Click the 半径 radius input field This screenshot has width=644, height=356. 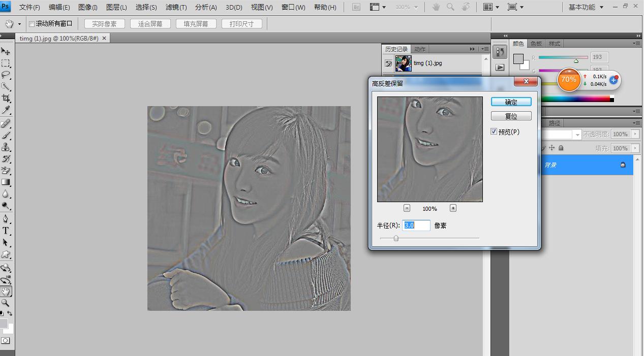click(416, 225)
